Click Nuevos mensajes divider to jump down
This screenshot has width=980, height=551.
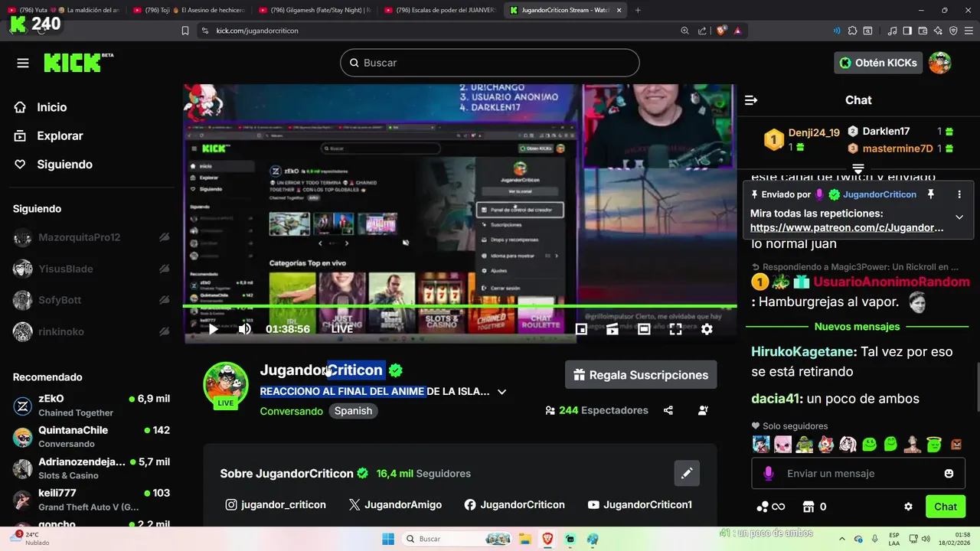point(857,327)
